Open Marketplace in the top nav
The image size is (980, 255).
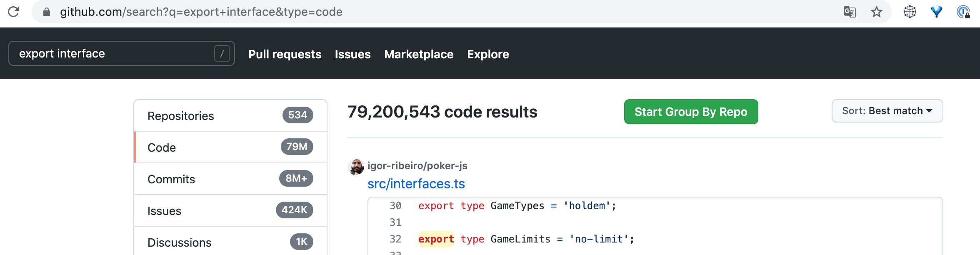419,54
